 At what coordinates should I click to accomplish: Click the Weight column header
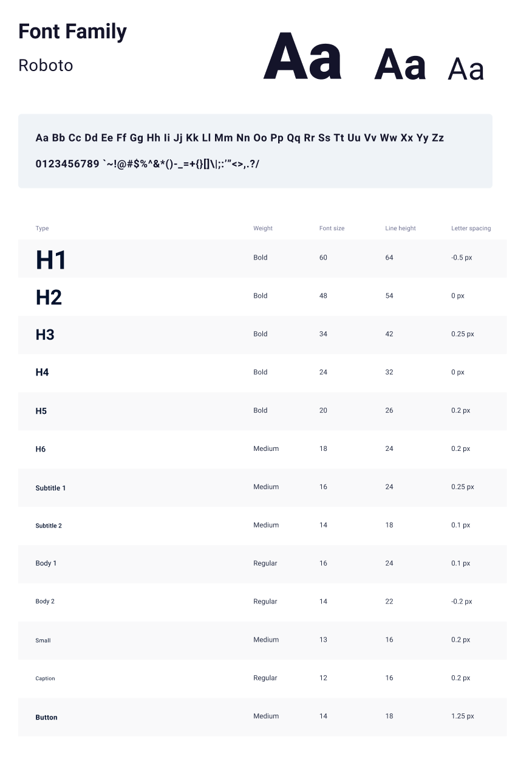tap(263, 228)
